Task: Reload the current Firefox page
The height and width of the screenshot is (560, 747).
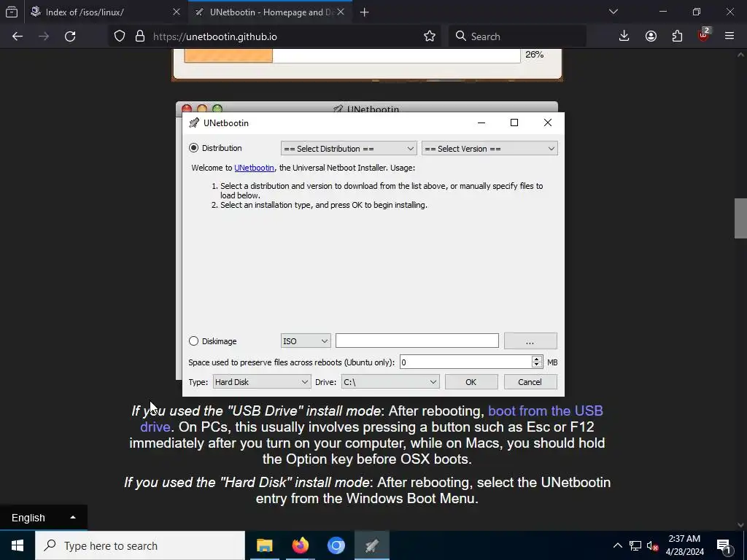Action: tap(70, 36)
